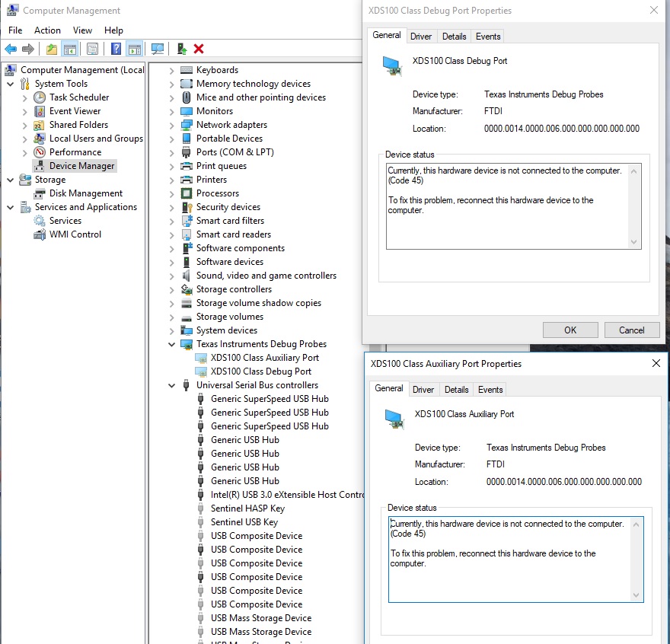The width and height of the screenshot is (670, 644).
Task: Select Performance in the tree
Action: [x=75, y=152]
